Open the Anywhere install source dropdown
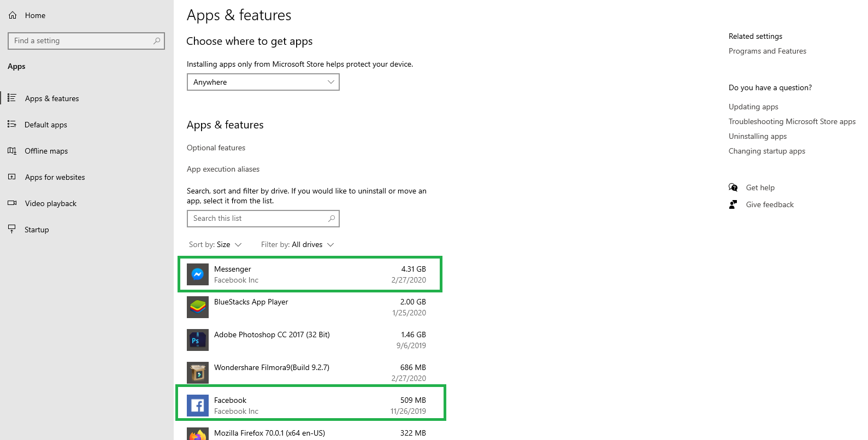Viewport: 868px width, 440px height. pos(263,82)
